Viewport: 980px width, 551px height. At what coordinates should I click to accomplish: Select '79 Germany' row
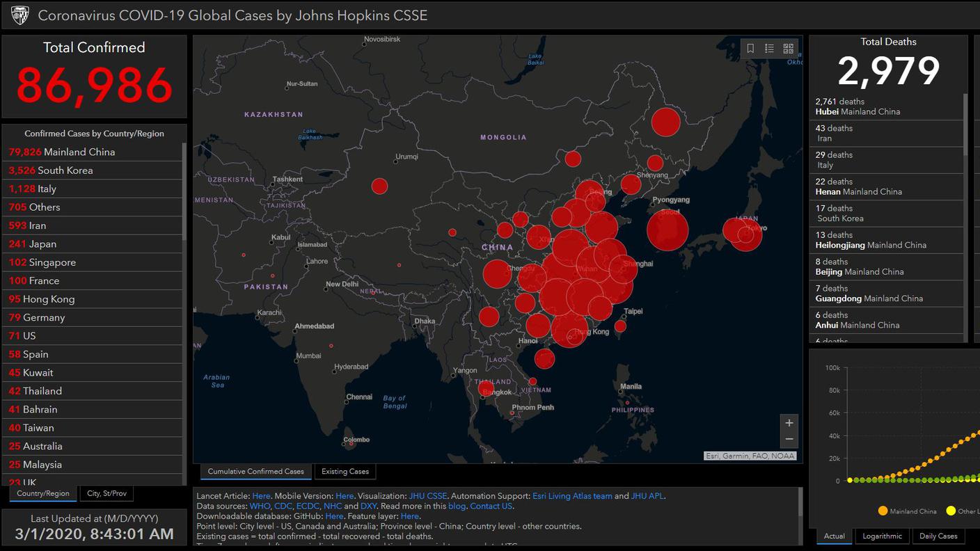[93, 317]
